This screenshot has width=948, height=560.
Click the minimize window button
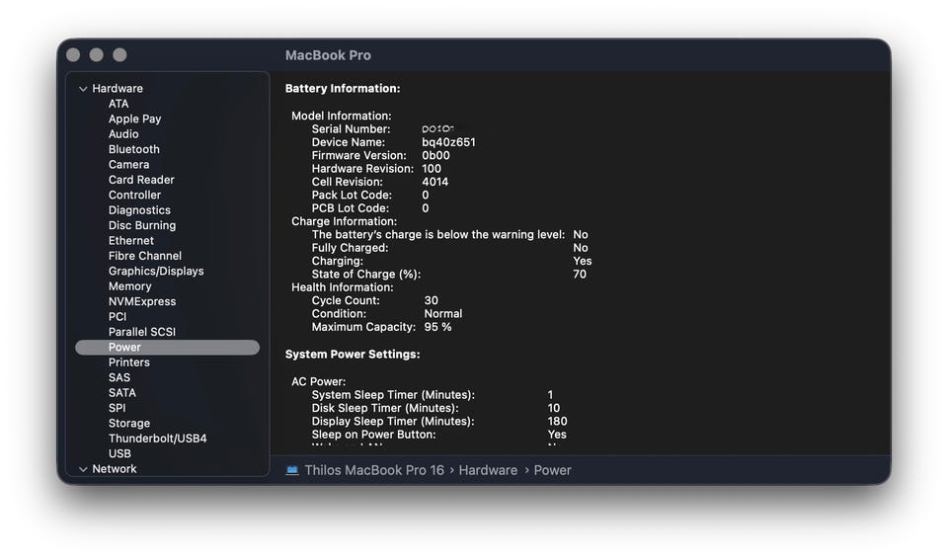coord(96,55)
